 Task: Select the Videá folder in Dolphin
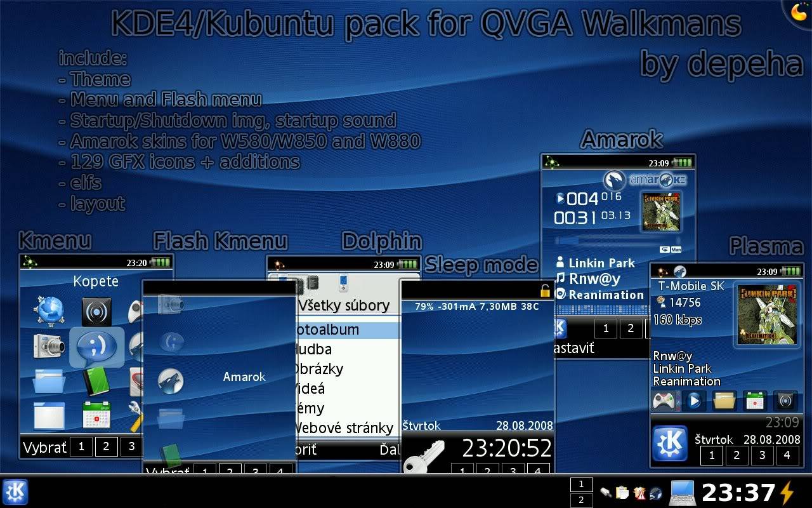click(x=311, y=389)
